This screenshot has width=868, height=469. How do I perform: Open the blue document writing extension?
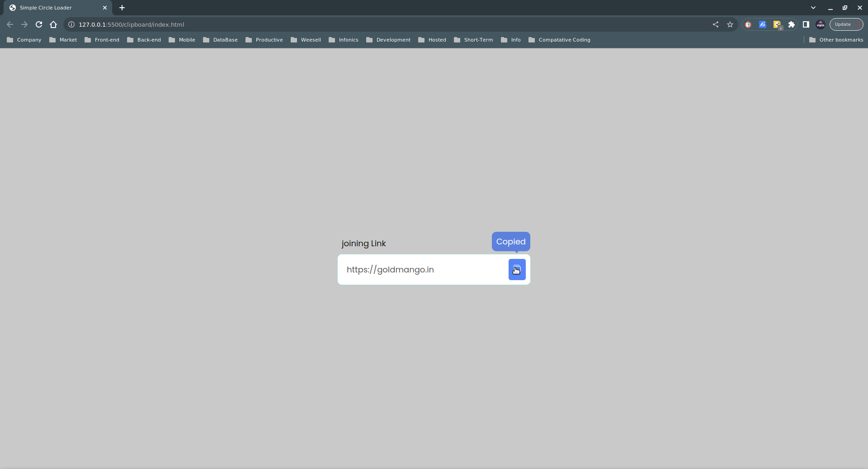point(763,24)
